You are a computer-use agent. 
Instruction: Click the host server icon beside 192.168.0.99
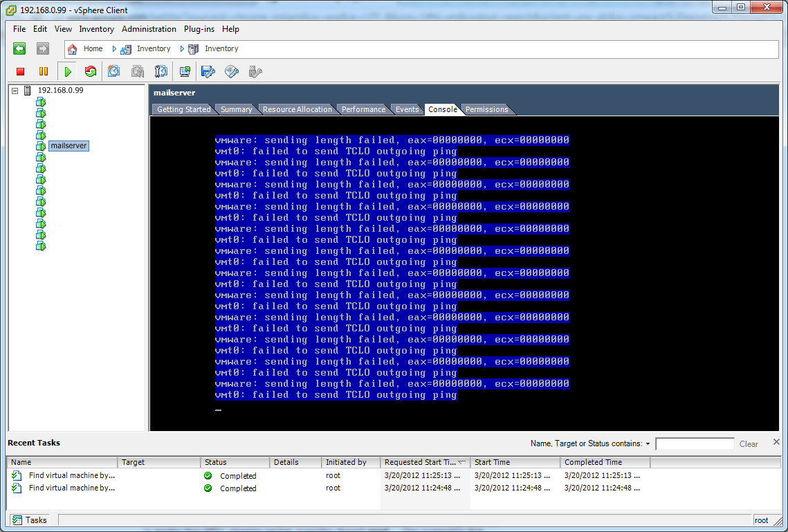28,91
